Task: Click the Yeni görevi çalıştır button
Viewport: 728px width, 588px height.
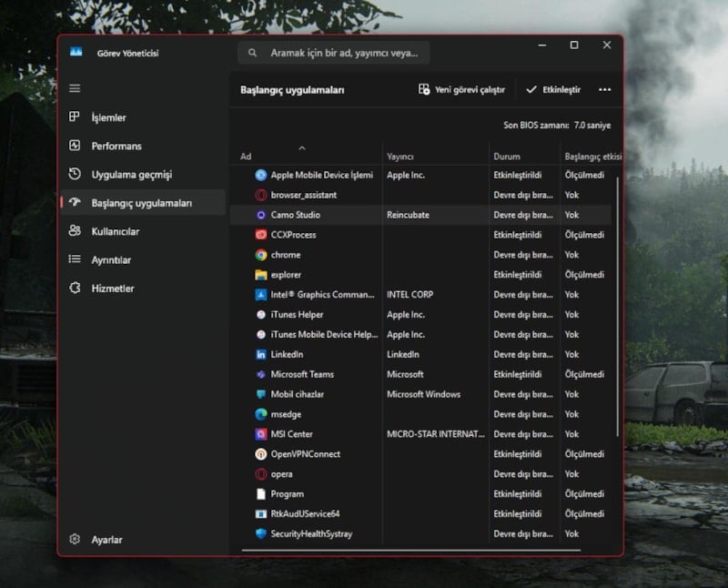Action: coord(461,90)
